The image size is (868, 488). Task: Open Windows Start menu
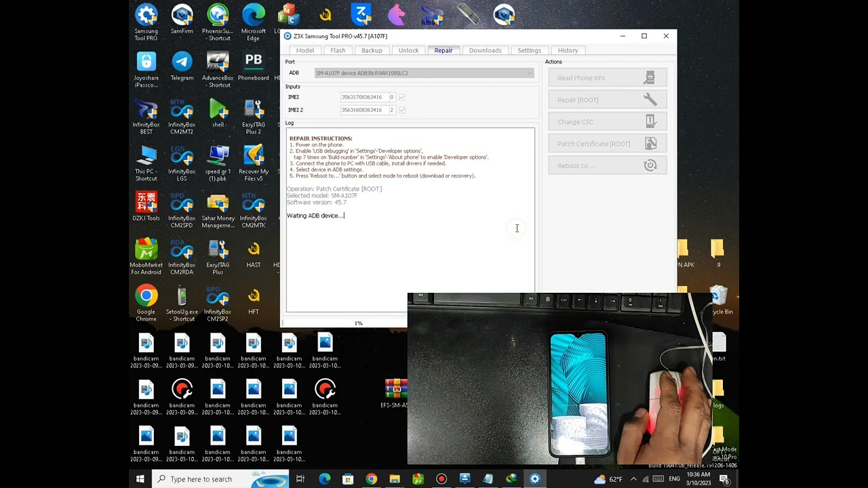click(140, 479)
